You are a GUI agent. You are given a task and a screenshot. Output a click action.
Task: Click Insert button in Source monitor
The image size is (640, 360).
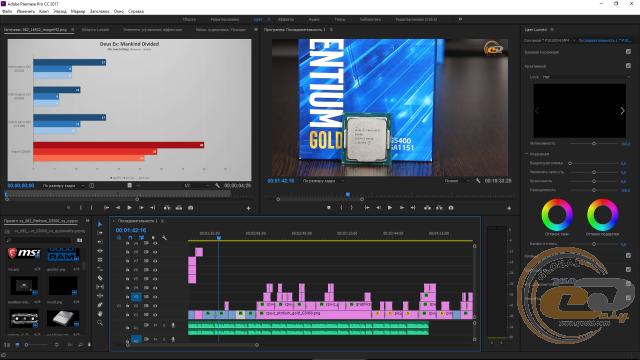click(x=167, y=208)
